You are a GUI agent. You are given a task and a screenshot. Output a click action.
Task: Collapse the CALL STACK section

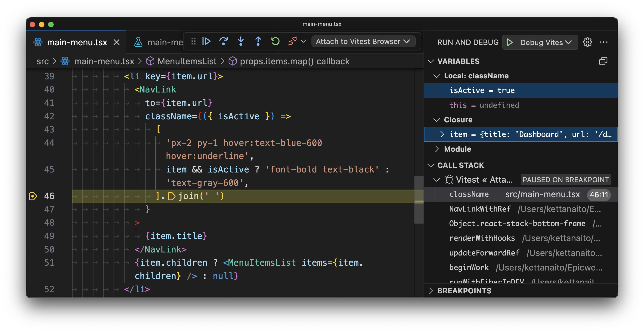(x=431, y=165)
